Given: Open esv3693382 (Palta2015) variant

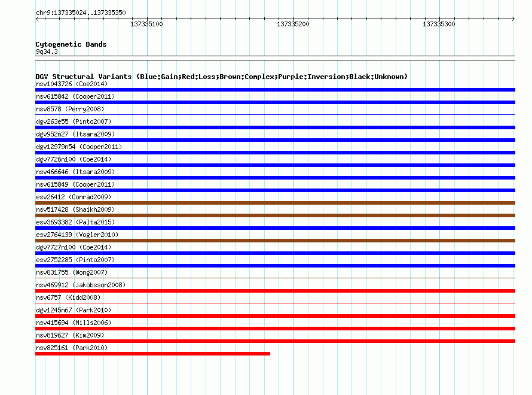Looking at the screenshot, I should pos(75,222).
